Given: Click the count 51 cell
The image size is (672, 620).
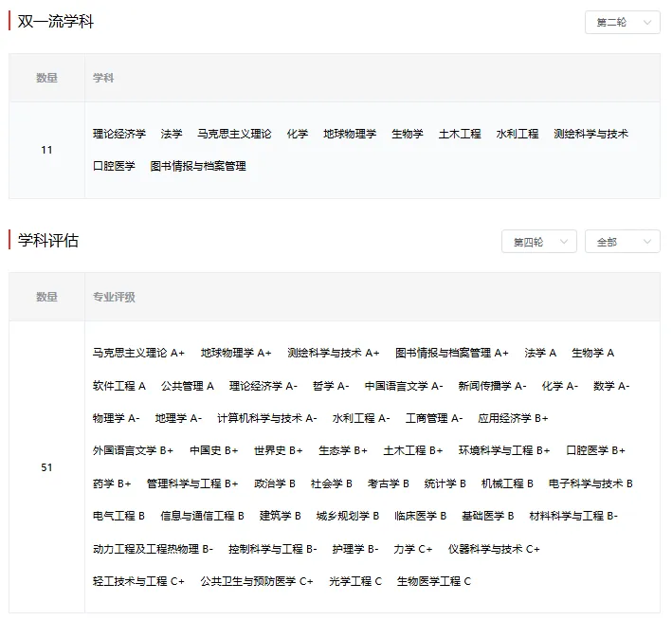Looking at the screenshot, I should point(46,467).
